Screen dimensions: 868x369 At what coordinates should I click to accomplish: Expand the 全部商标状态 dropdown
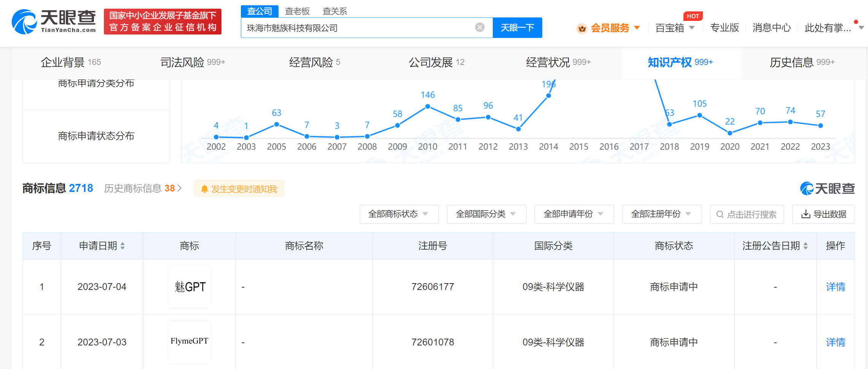coord(399,214)
